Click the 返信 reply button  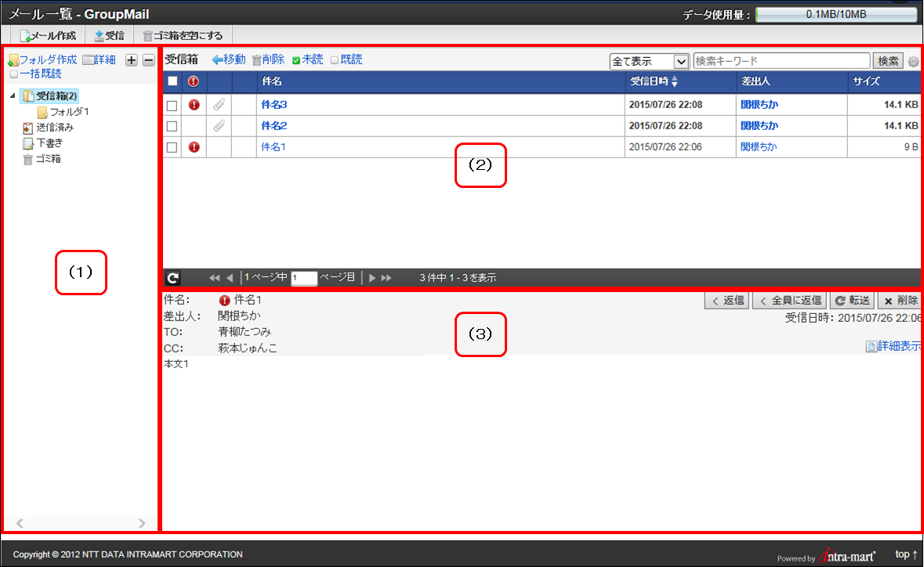pos(727,301)
